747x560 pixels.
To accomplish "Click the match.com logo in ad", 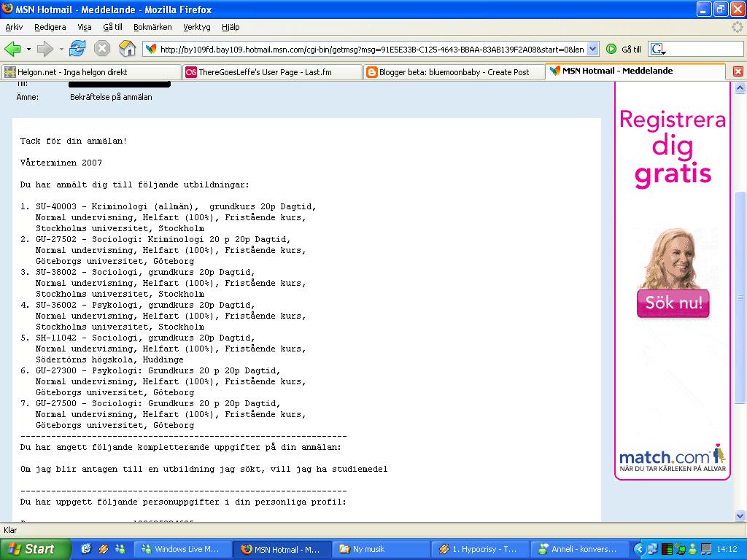I will [672, 456].
